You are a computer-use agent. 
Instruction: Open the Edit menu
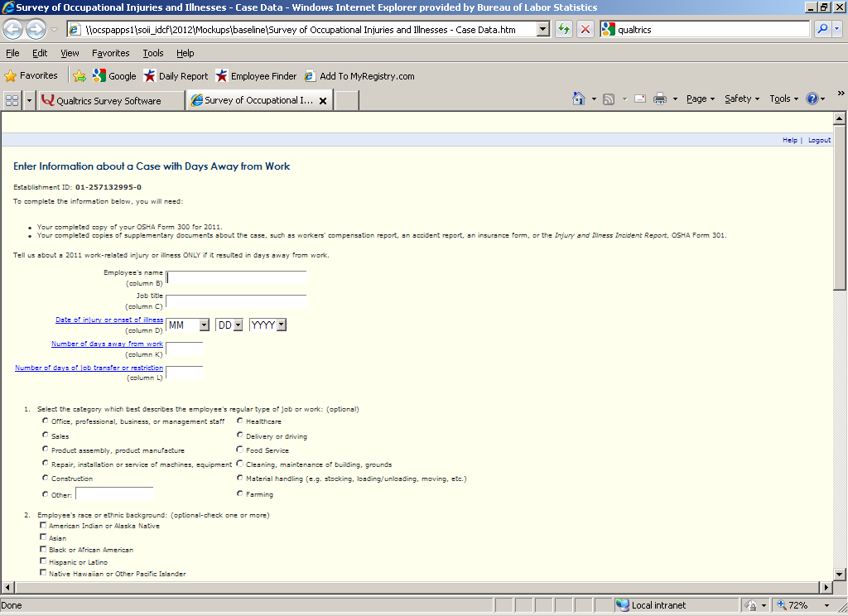click(x=40, y=53)
